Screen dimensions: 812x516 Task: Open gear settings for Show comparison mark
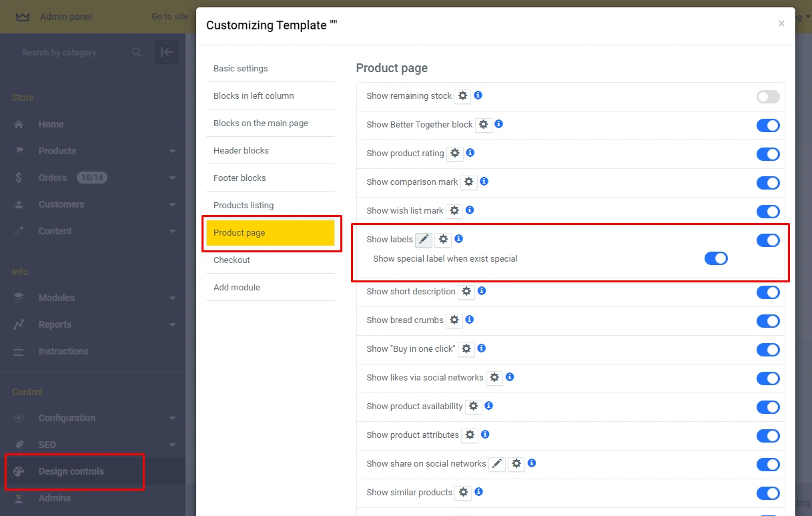tap(469, 182)
